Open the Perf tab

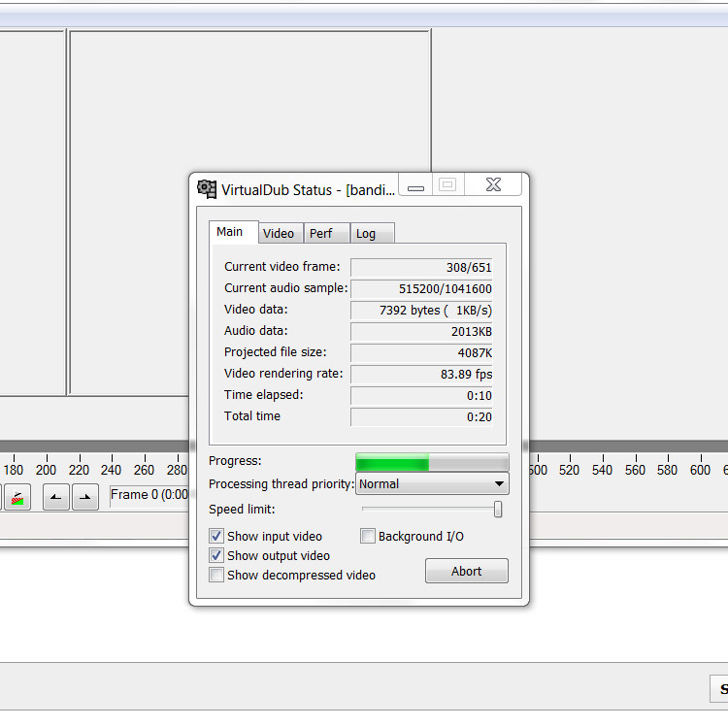click(325, 234)
